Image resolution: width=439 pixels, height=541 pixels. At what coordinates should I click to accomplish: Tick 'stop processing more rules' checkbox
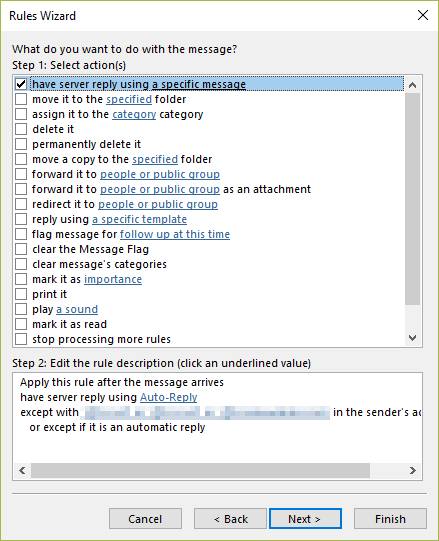(x=21, y=339)
